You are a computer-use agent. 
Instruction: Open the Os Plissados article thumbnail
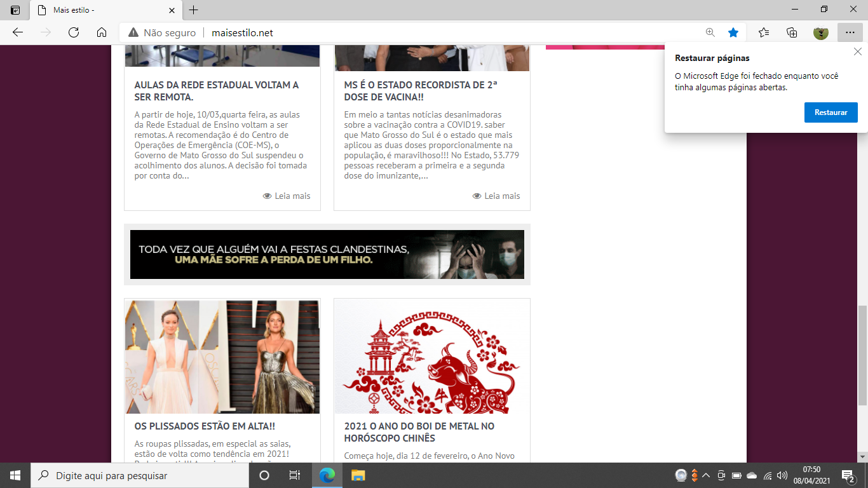[222, 356]
